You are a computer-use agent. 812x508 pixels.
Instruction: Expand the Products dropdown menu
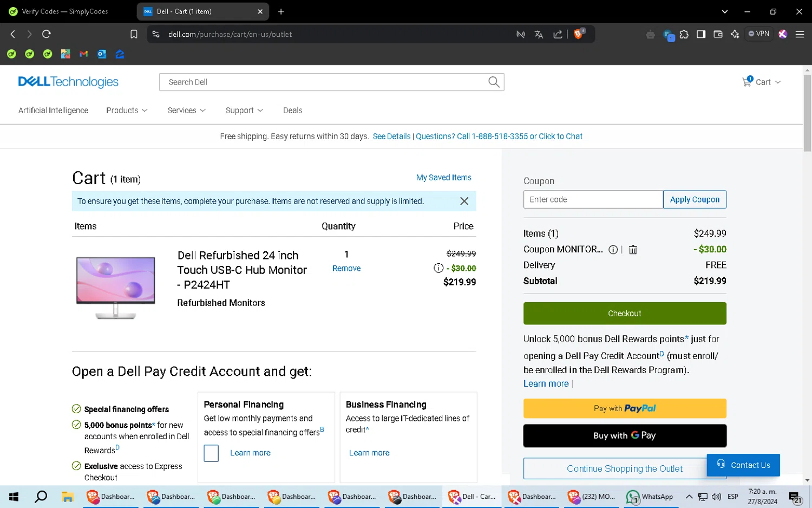pyautogui.click(x=127, y=110)
